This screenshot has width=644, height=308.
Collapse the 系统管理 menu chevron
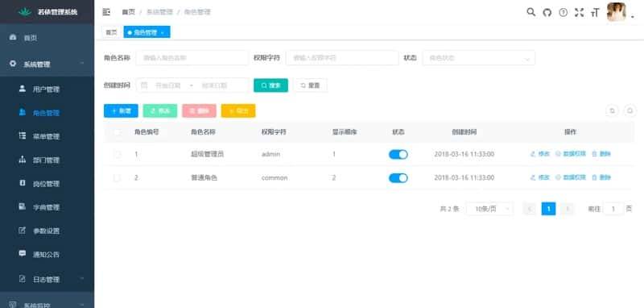(x=82, y=64)
